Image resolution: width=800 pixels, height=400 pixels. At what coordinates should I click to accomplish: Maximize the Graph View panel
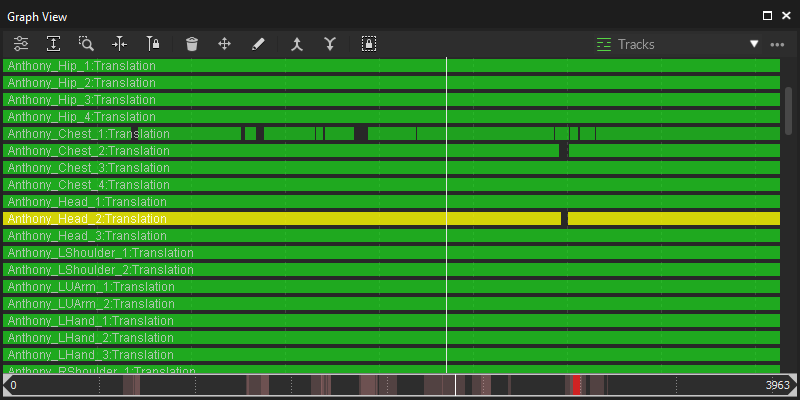(767, 16)
